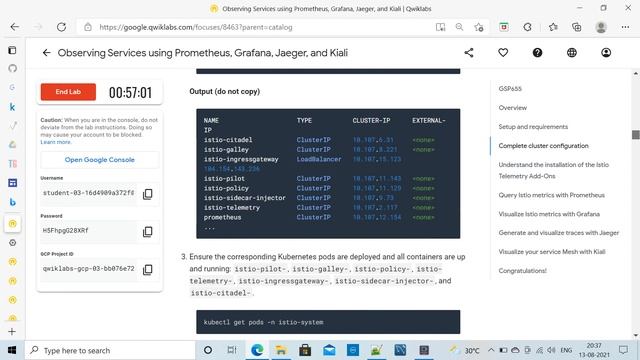Follow the Learn more link
This screenshot has height=360, width=640.
tap(56, 142)
